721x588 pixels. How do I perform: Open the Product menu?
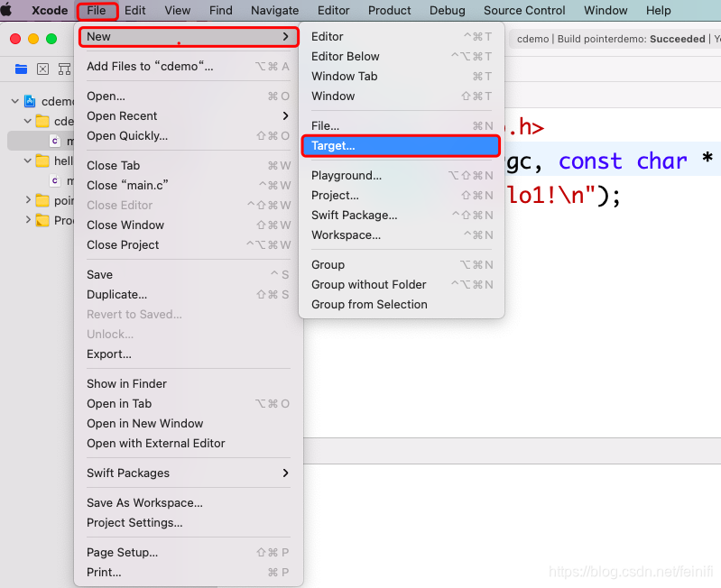coord(389,10)
